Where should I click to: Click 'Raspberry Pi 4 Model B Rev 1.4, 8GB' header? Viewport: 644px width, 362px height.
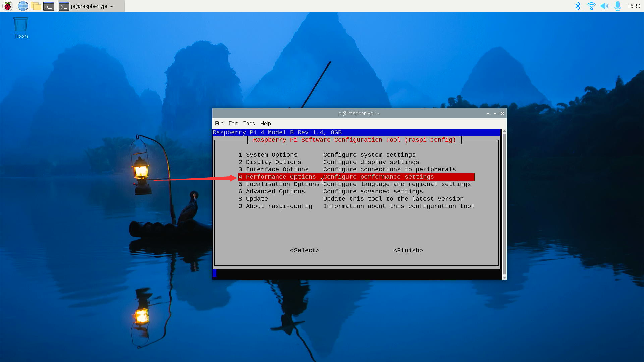(277, 132)
